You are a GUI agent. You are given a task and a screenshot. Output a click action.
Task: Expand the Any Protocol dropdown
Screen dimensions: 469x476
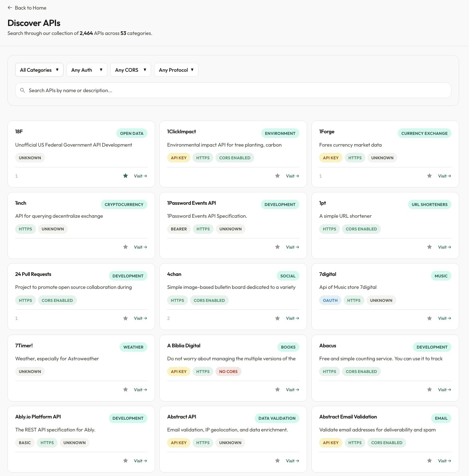176,70
